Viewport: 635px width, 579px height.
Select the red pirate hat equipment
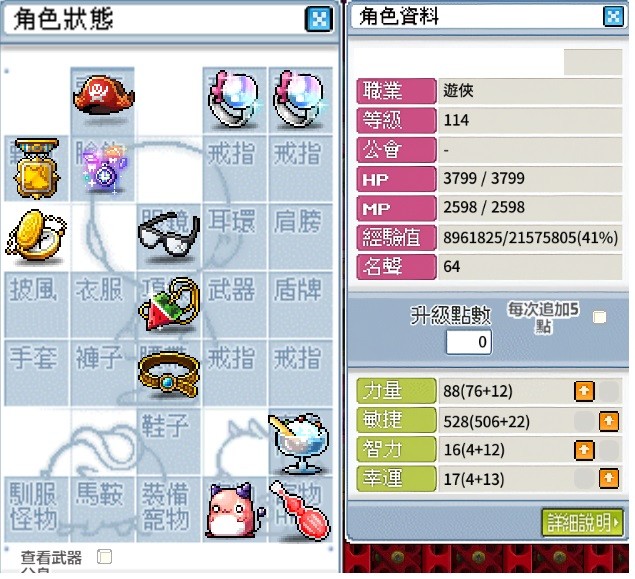point(103,96)
